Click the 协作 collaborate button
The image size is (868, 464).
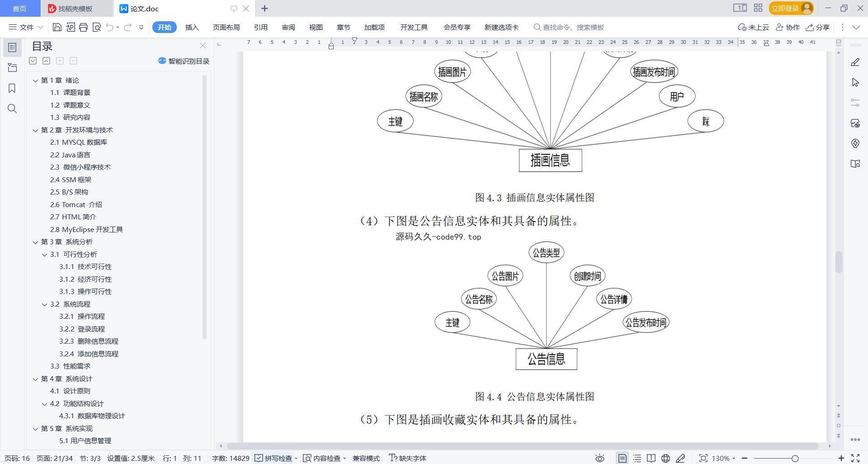coord(788,27)
